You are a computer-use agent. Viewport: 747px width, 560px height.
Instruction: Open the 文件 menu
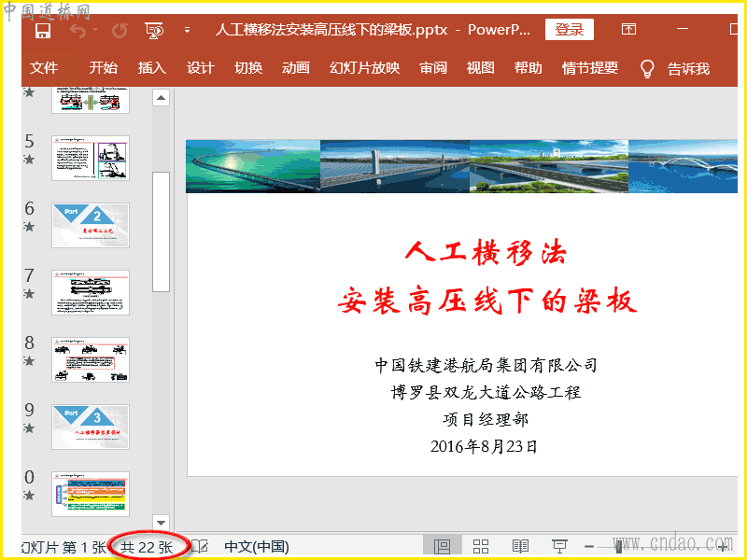[44, 67]
